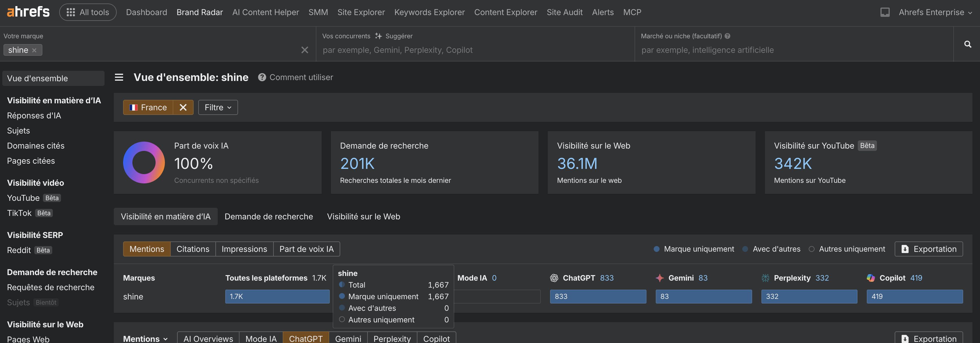Click the ChatGPT 833 mentions bar
The width and height of the screenshot is (980, 343).
point(598,296)
